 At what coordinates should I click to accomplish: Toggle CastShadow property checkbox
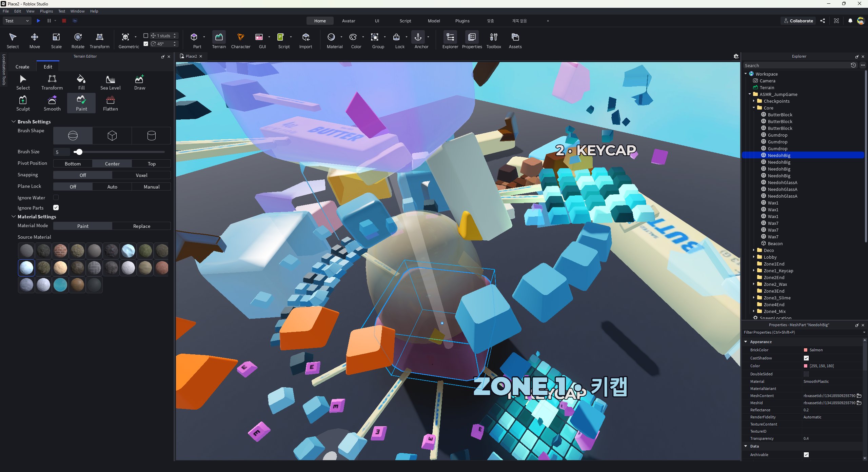tap(806, 358)
